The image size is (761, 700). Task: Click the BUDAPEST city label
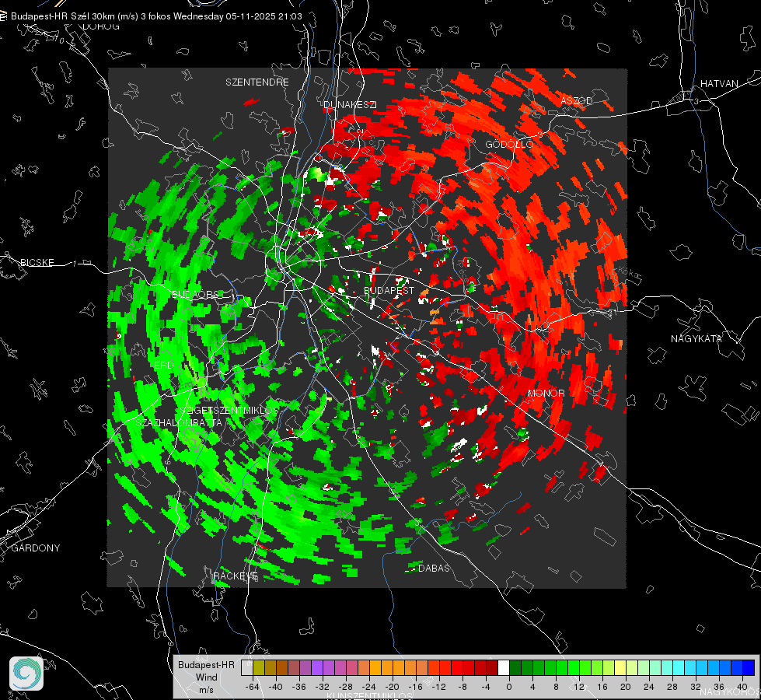(x=389, y=290)
